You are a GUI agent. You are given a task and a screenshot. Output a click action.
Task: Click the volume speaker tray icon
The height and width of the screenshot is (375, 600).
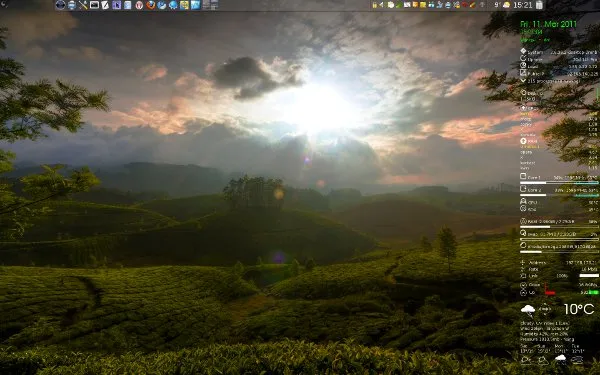tap(382, 5)
